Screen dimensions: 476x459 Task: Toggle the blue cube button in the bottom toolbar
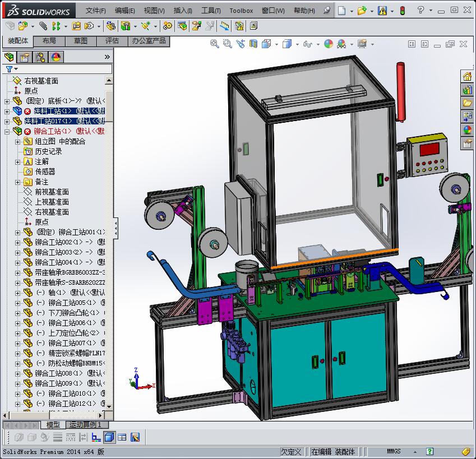tap(109, 437)
